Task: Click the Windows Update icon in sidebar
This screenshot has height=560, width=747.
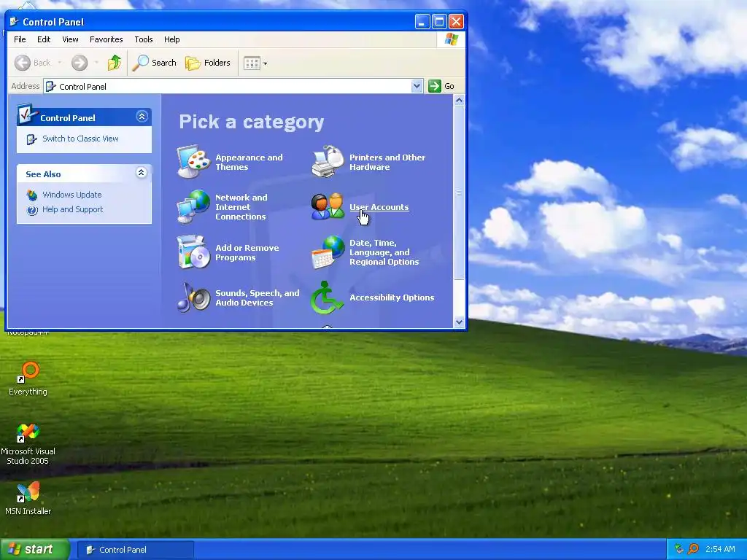Action: coord(32,195)
